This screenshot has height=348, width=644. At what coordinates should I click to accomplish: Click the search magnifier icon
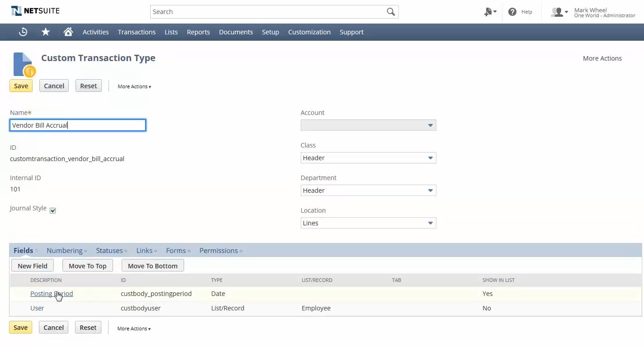(x=391, y=12)
